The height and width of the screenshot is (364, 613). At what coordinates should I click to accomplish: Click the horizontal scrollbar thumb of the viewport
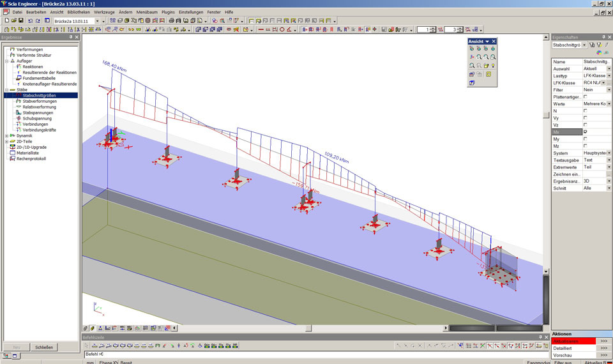[x=308, y=328]
